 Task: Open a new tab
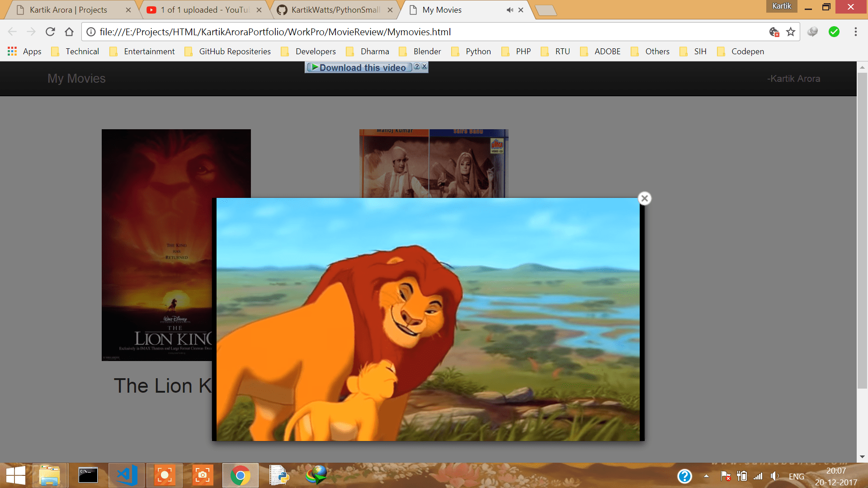[546, 10]
